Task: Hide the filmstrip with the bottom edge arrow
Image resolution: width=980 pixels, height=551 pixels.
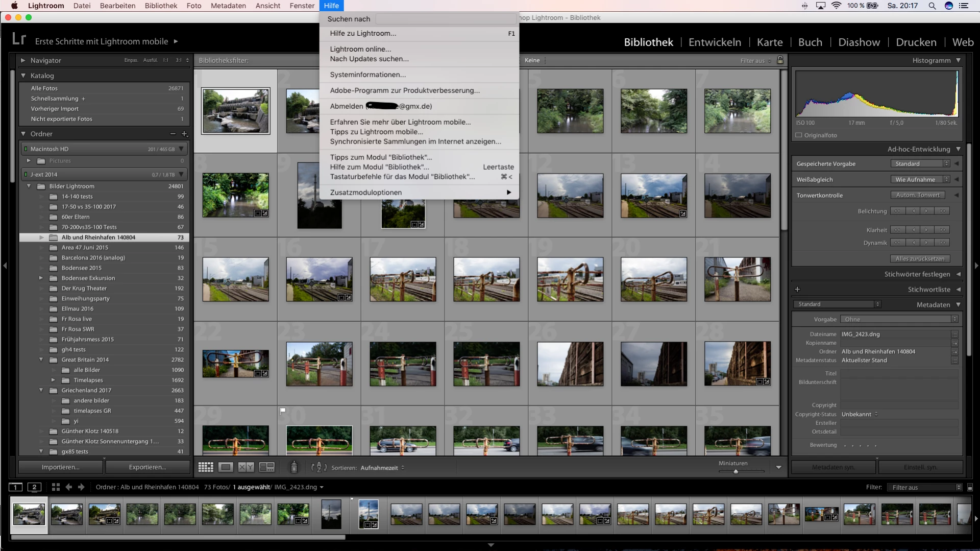Action: (491, 545)
